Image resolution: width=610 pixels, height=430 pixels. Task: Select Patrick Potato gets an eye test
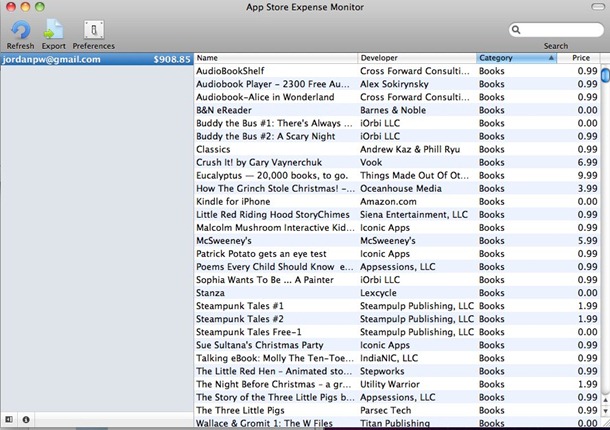point(397,254)
